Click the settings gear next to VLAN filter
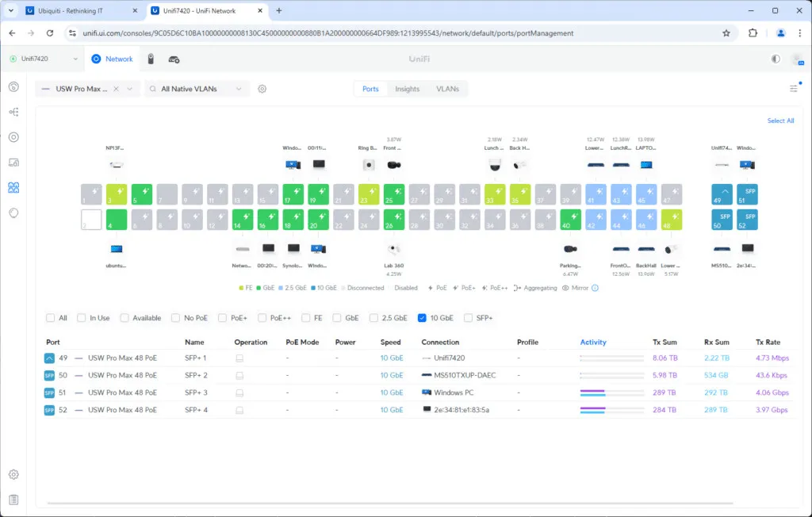Screen dimensions: 812x517 click(262, 89)
